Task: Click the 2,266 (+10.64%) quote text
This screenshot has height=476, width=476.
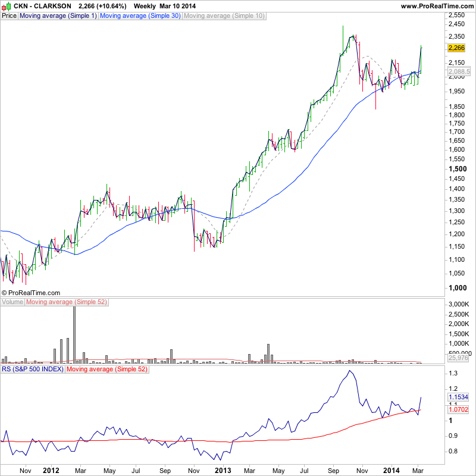Action: click(102, 6)
